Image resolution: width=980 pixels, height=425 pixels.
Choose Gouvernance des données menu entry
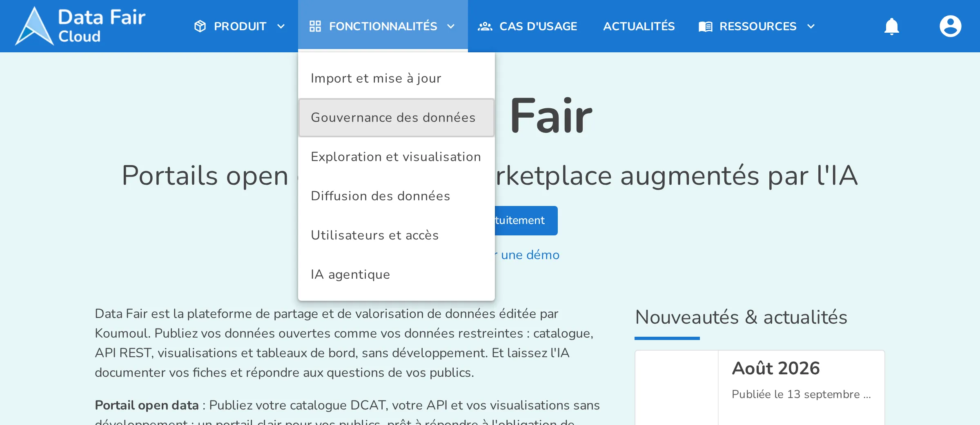click(x=396, y=118)
